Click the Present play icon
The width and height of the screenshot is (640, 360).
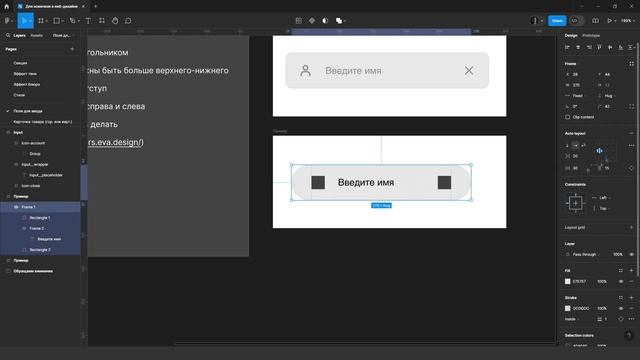pyautogui.click(x=609, y=20)
